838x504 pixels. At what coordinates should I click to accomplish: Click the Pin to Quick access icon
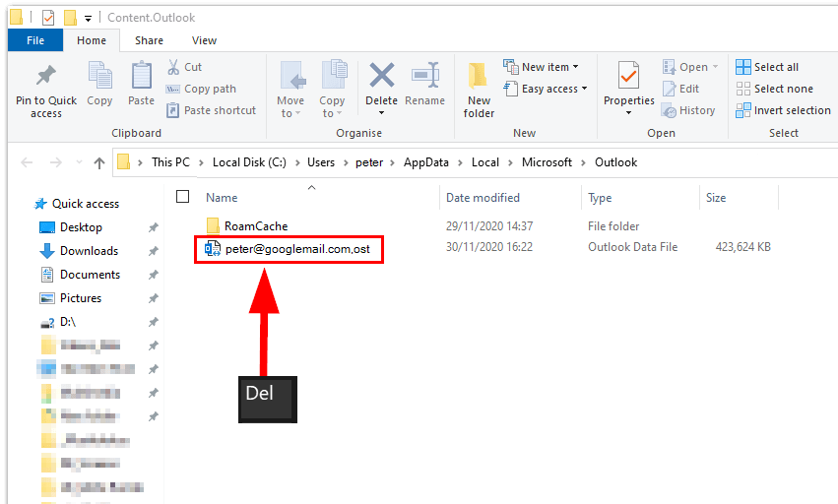pos(45,77)
